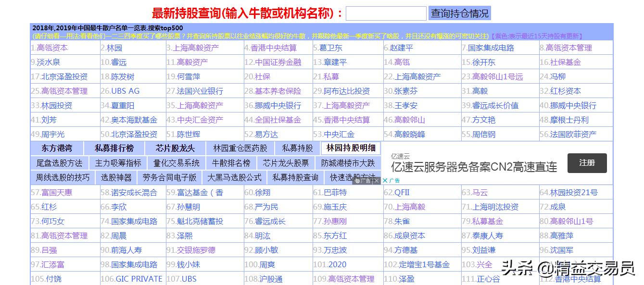This screenshot has width=644, height=285.
Task: Click the 查询持仓情况 button
Action: pyautogui.click(x=459, y=13)
